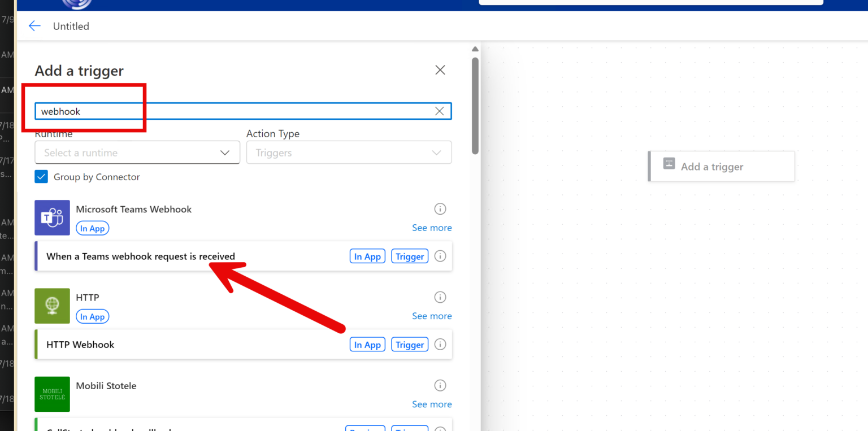Open Microsoft Teams Webhook connector icon
Viewport: 868px width, 431px height.
(x=52, y=217)
